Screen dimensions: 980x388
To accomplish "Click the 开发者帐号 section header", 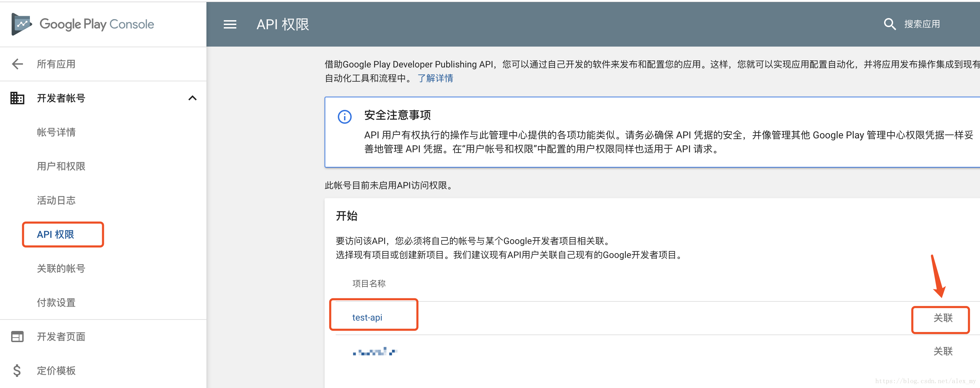I will coord(103,98).
